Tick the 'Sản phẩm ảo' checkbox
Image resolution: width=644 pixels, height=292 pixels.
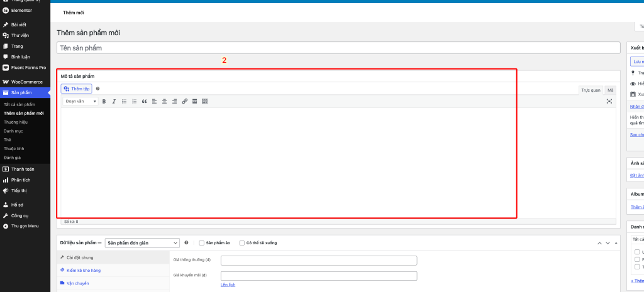click(x=201, y=243)
